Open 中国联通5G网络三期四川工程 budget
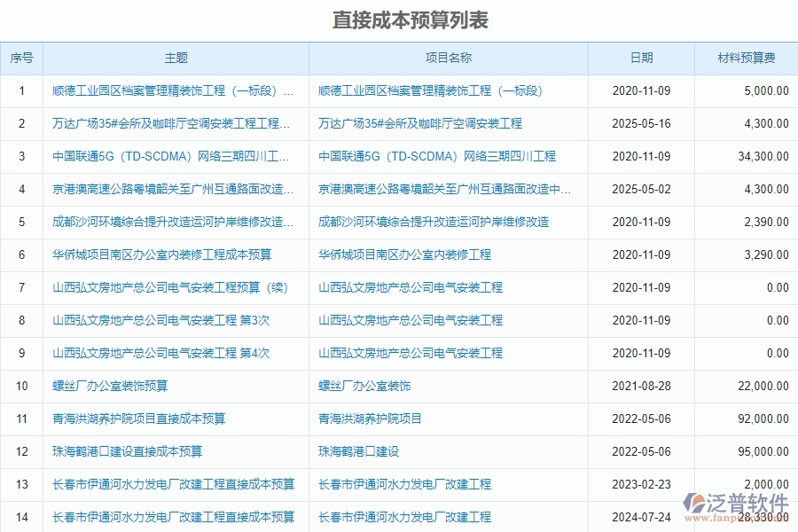This screenshot has width=798, height=532. [x=171, y=156]
